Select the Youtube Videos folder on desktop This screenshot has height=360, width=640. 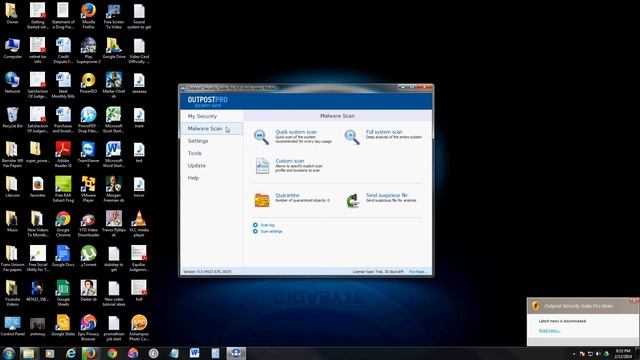coord(12,293)
